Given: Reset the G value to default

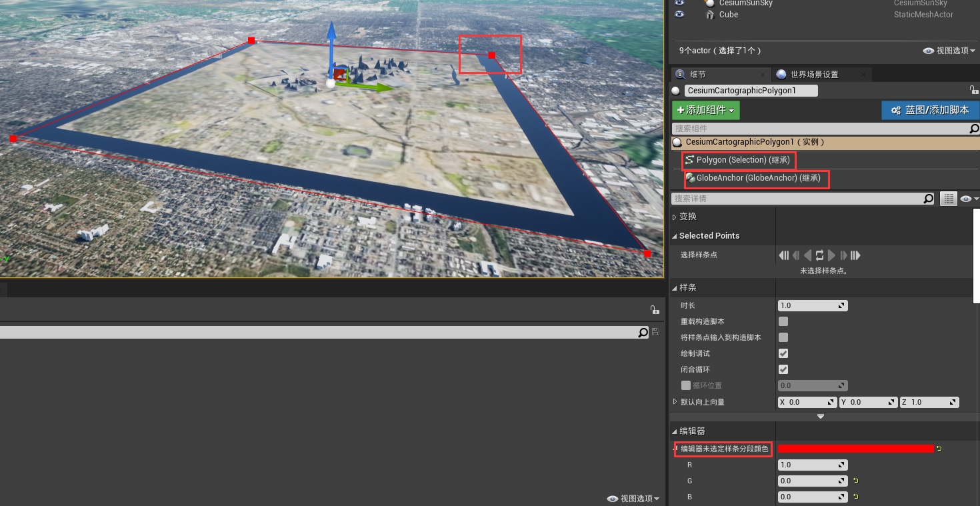Looking at the screenshot, I should (x=855, y=481).
